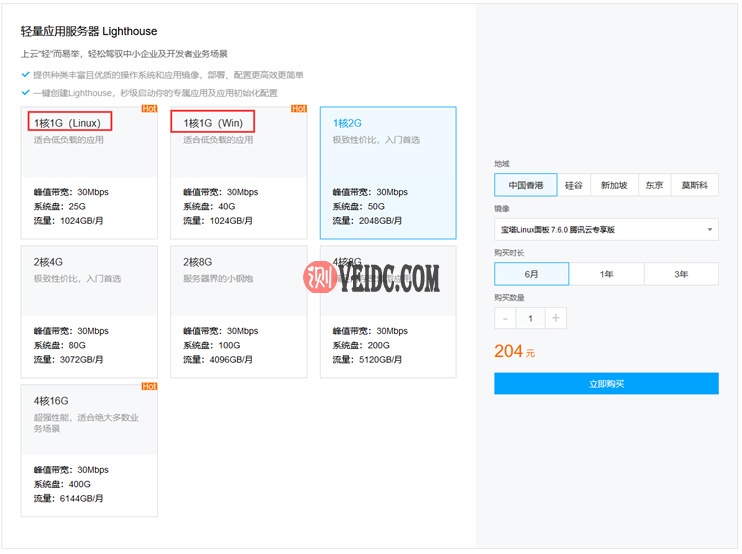Set purchase duration to 3年
Image resolution: width=742 pixels, height=554 pixels.
tap(681, 274)
